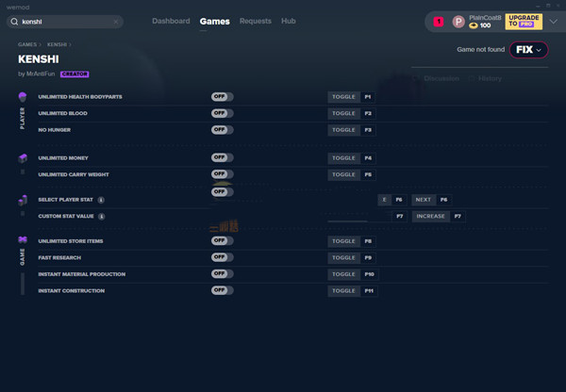The image size is (566, 392).
Task: Click the coin balance icon
Action: [x=474, y=25]
